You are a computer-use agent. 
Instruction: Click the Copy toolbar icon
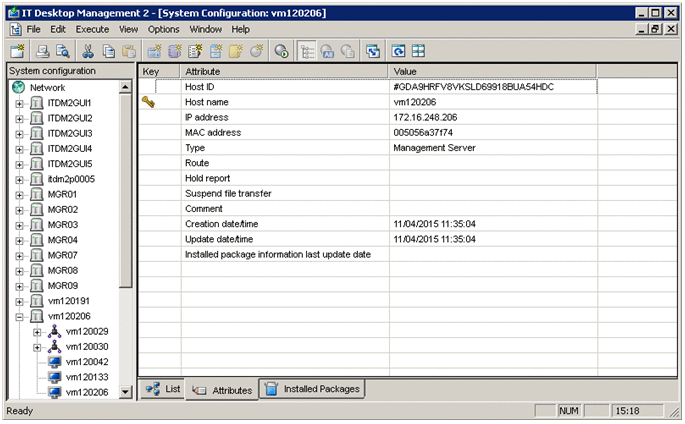pyautogui.click(x=108, y=50)
